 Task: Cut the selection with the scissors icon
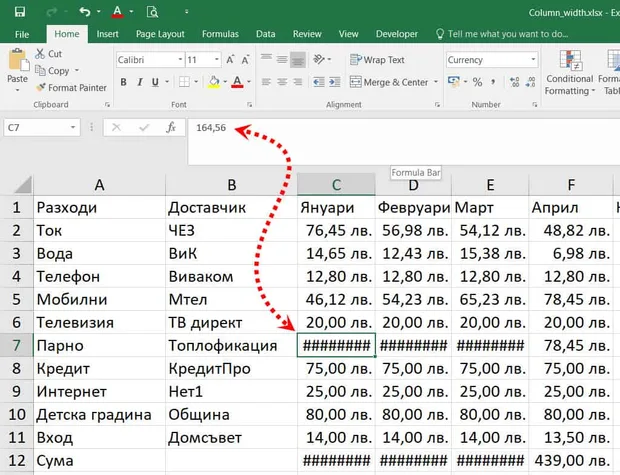click(x=49, y=54)
